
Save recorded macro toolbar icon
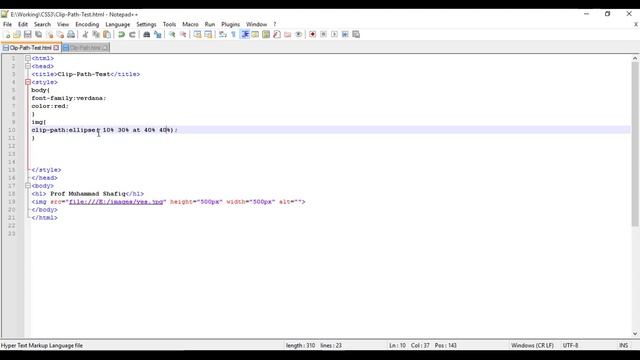[x=356, y=35]
